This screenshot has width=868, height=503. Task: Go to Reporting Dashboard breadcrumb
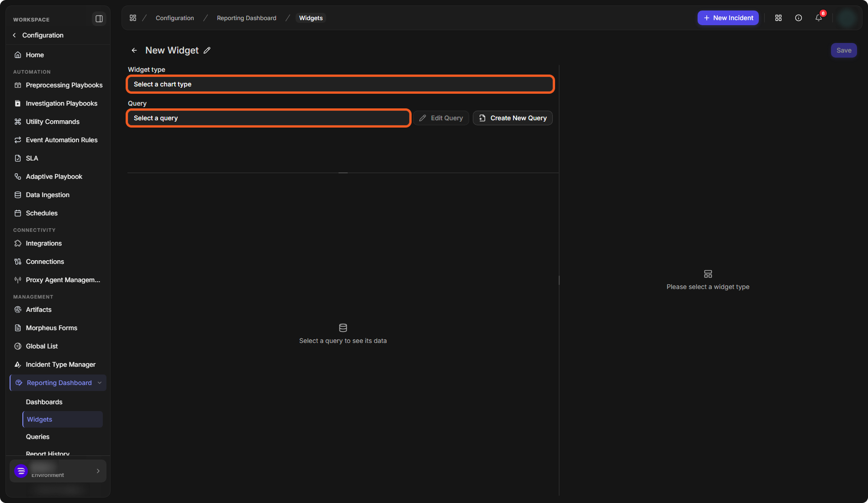[x=246, y=18]
